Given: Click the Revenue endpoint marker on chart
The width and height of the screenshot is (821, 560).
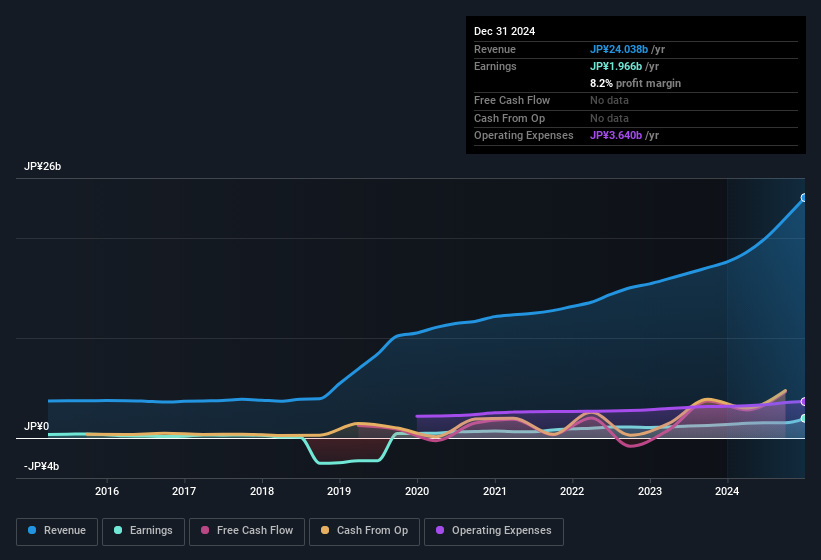Looking at the screenshot, I should point(804,198).
